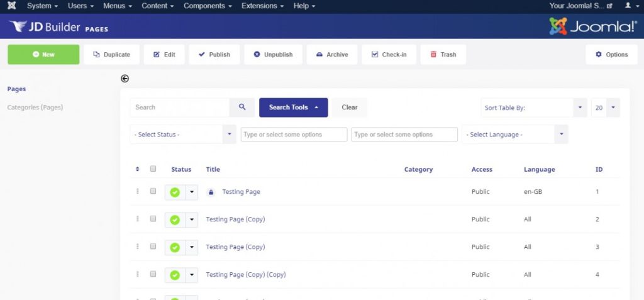
Task: Open the Extensions menu
Action: pos(262,6)
